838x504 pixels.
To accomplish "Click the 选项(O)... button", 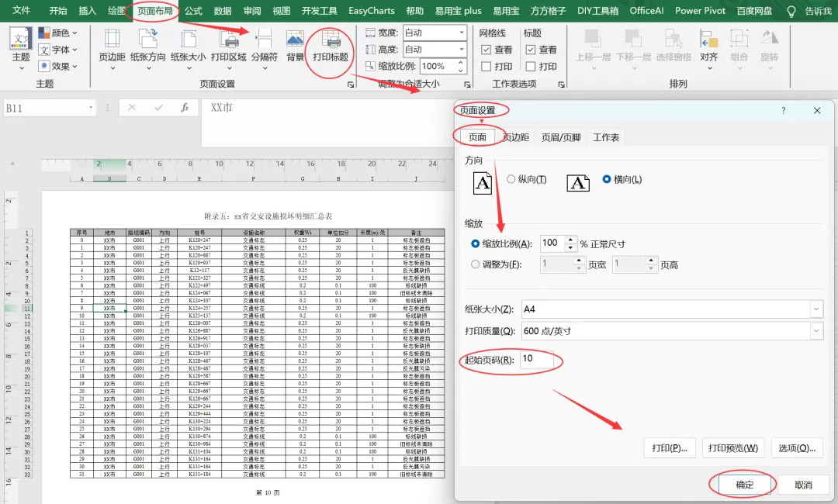I will (x=797, y=448).
